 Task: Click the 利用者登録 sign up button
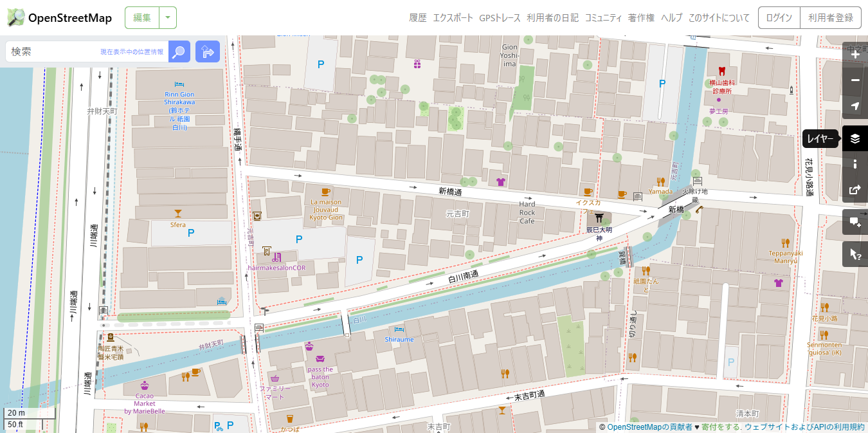pyautogui.click(x=830, y=18)
